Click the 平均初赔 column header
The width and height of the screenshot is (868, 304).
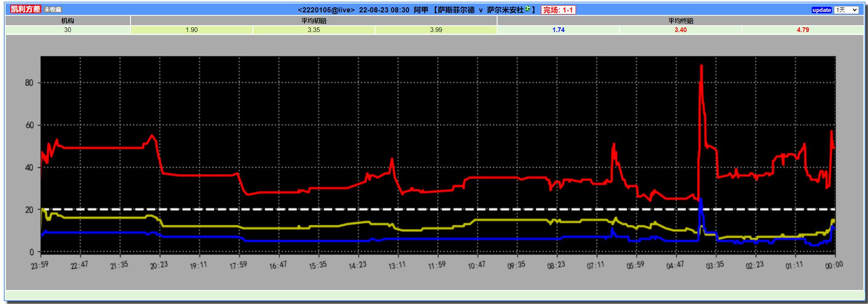(x=314, y=20)
